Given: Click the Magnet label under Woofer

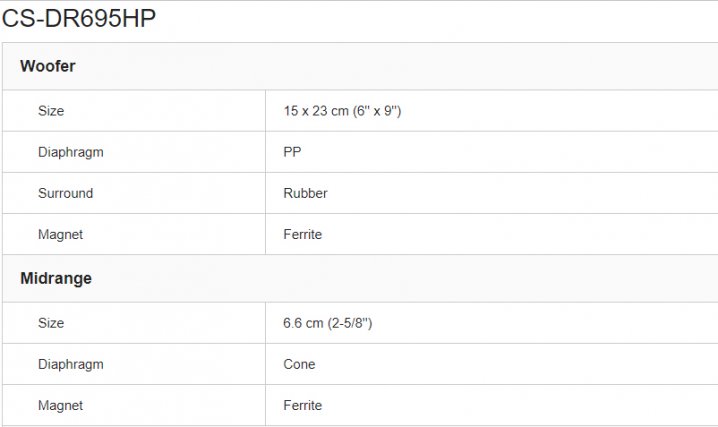Looking at the screenshot, I should [60, 234].
